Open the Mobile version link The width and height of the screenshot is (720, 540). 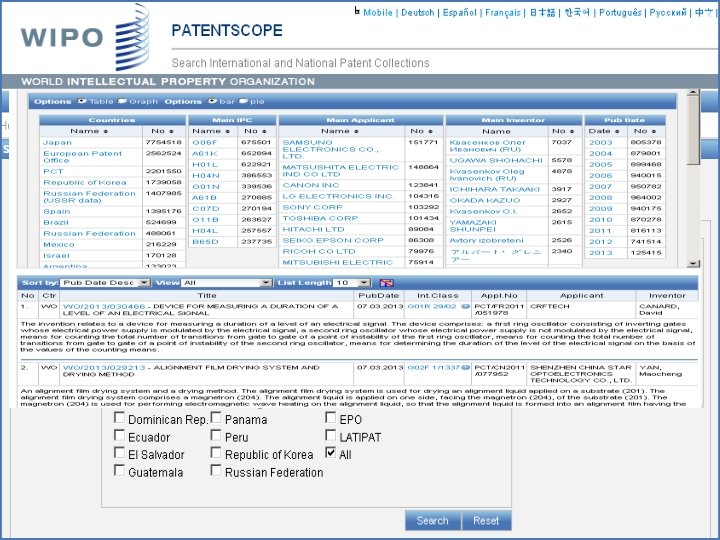[x=378, y=13]
